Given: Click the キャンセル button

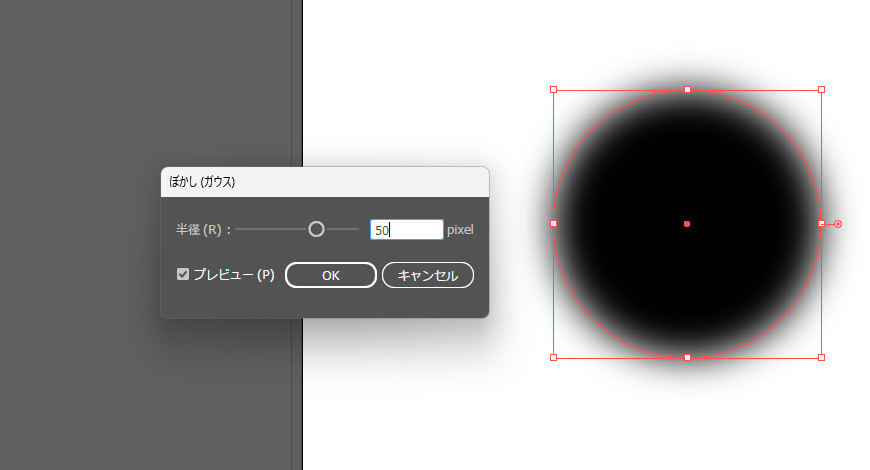Looking at the screenshot, I should tap(428, 275).
